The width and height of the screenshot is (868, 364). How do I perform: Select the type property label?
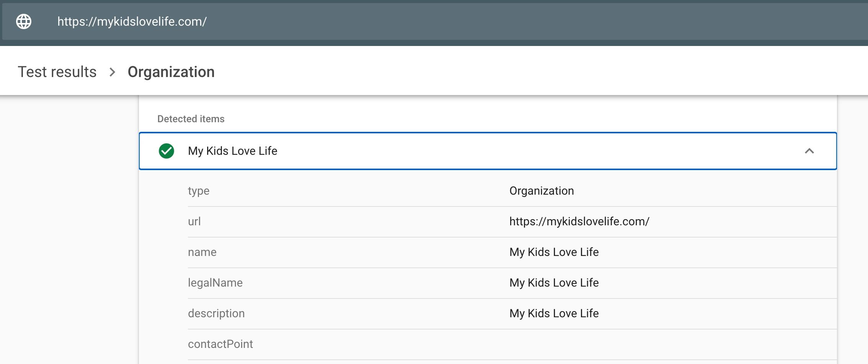click(x=199, y=191)
